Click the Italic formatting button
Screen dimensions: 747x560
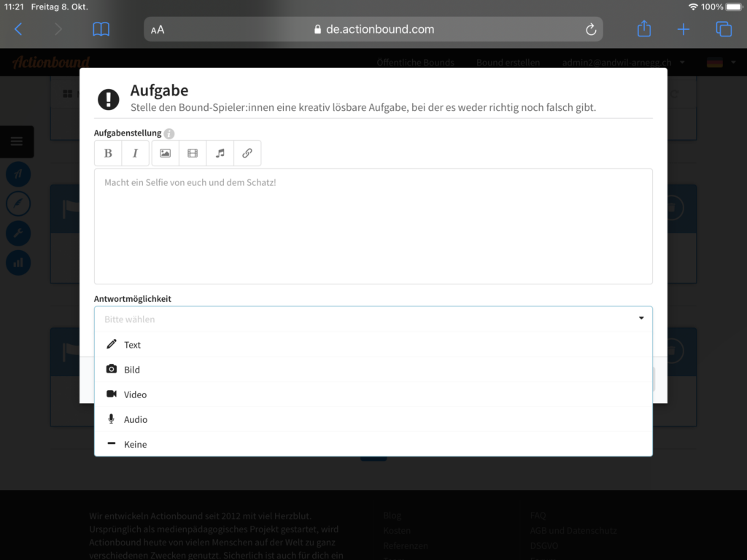[135, 153]
